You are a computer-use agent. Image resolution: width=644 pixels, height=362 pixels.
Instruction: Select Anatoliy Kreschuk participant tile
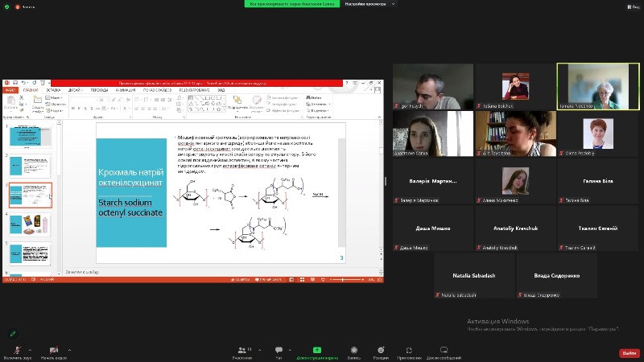click(515, 228)
